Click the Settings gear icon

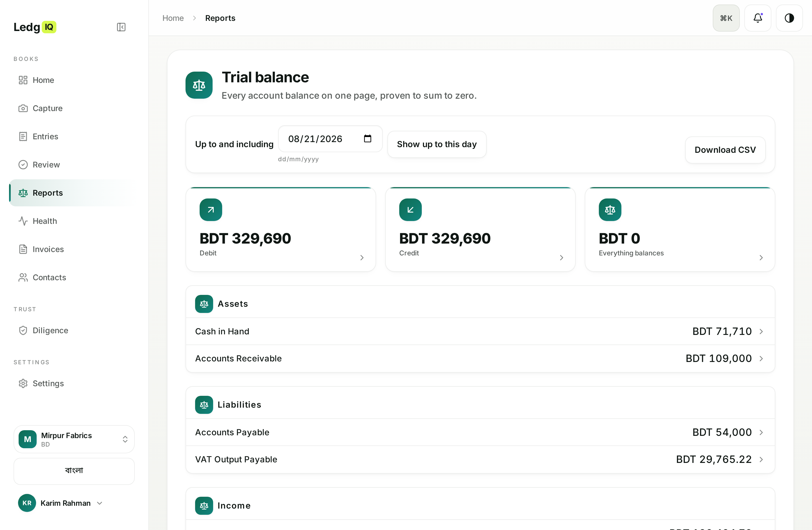tap(23, 383)
